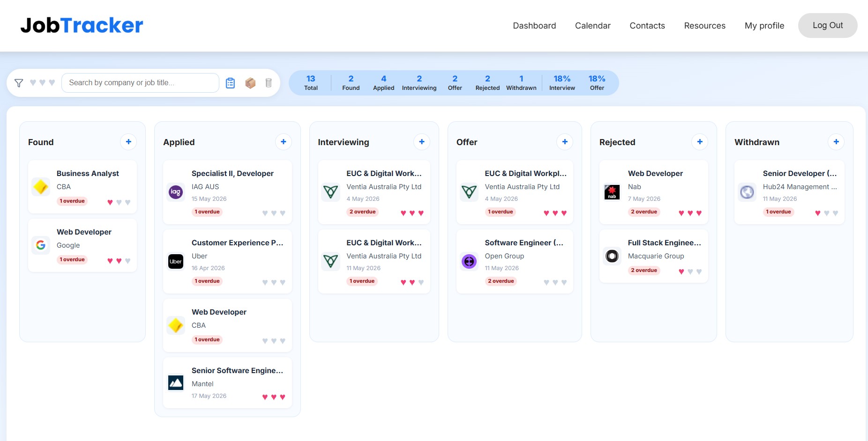Click the 1 overdue badge on Hub24 card

778,212
